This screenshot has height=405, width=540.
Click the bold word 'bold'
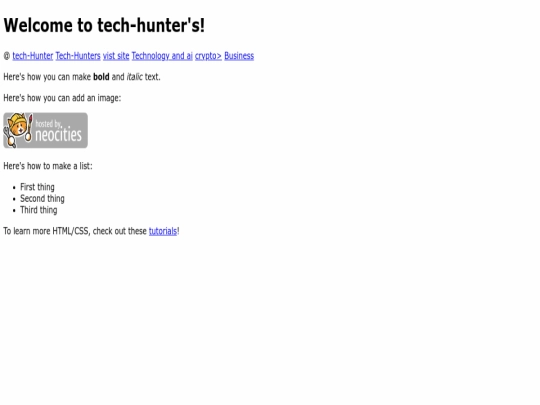click(x=101, y=77)
